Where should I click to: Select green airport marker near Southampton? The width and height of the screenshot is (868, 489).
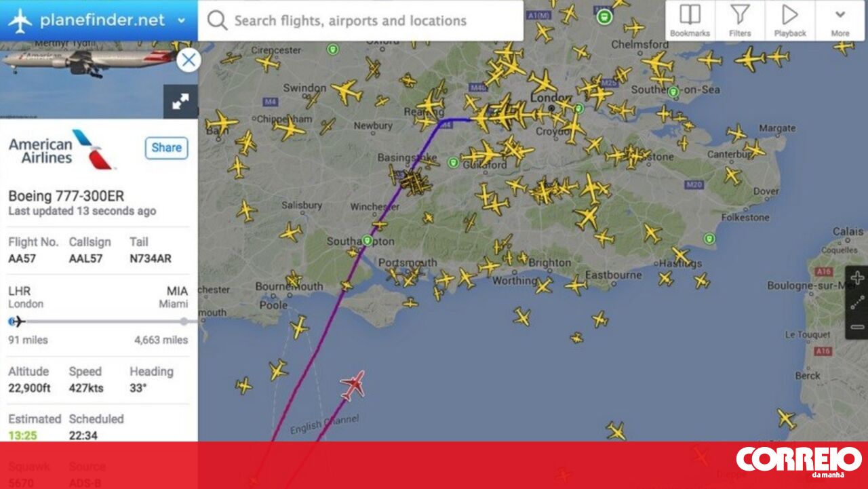coord(367,240)
